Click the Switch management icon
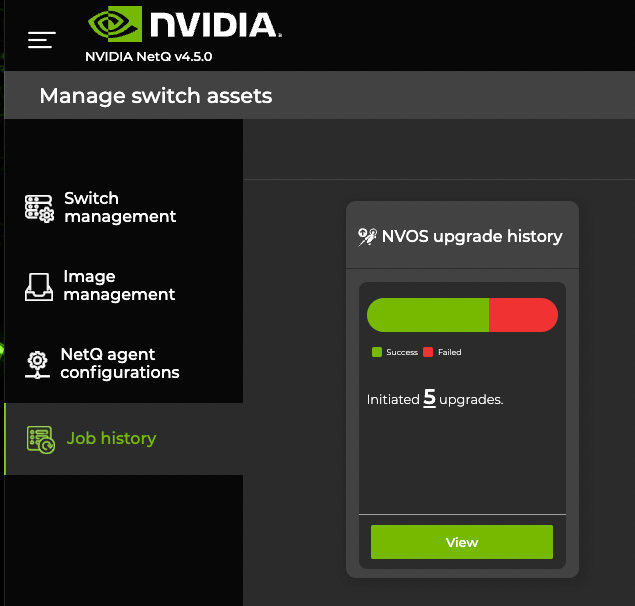This screenshot has width=635, height=606. (x=38, y=208)
